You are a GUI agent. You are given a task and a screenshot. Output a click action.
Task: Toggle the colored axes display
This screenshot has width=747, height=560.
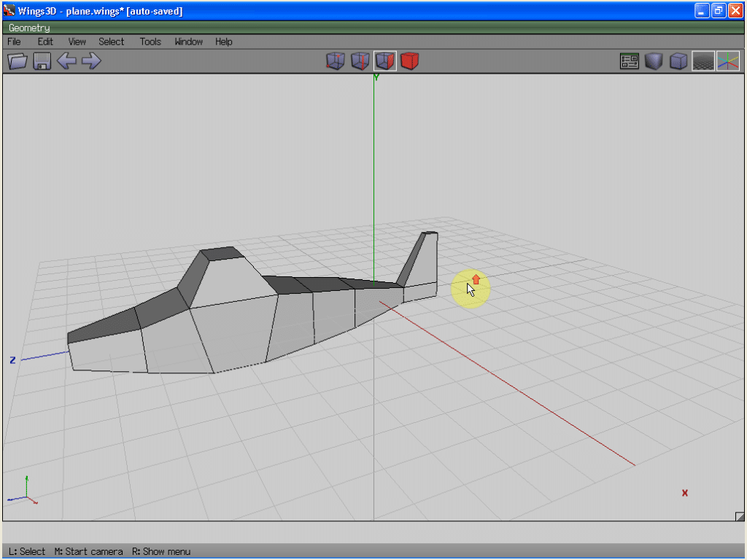(728, 61)
